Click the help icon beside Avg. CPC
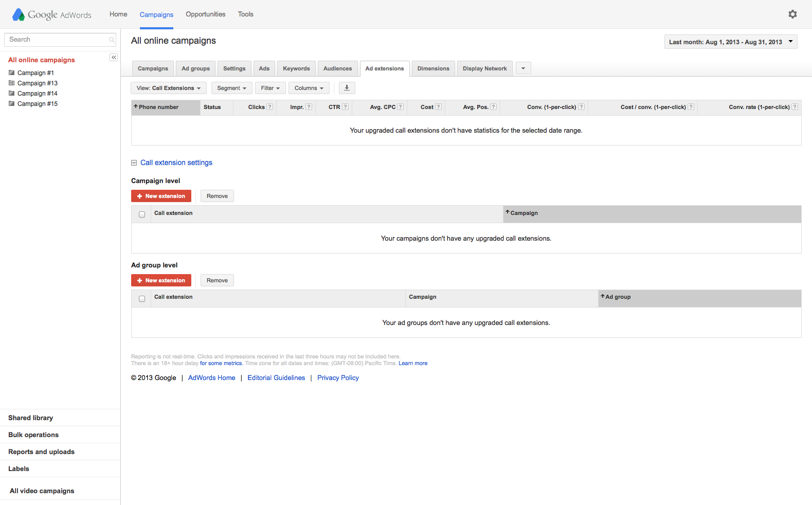 [401, 107]
